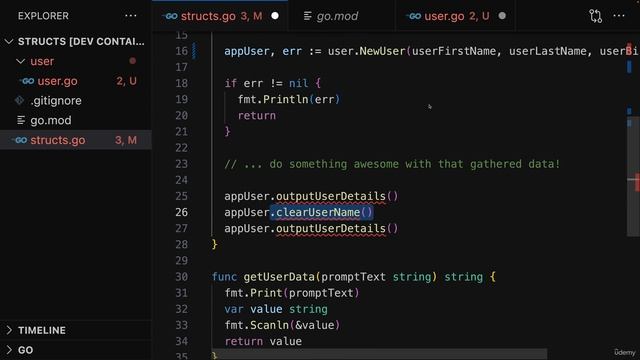
Task: Click return value on line 34
Action: click(x=263, y=341)
